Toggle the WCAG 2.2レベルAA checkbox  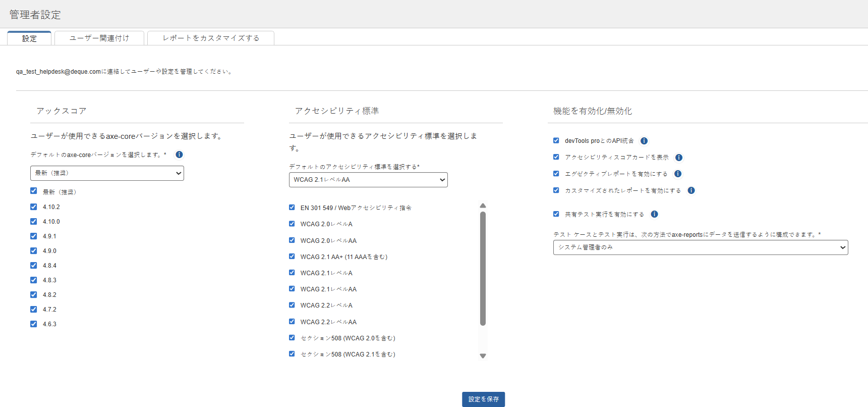tap(292, 321)
